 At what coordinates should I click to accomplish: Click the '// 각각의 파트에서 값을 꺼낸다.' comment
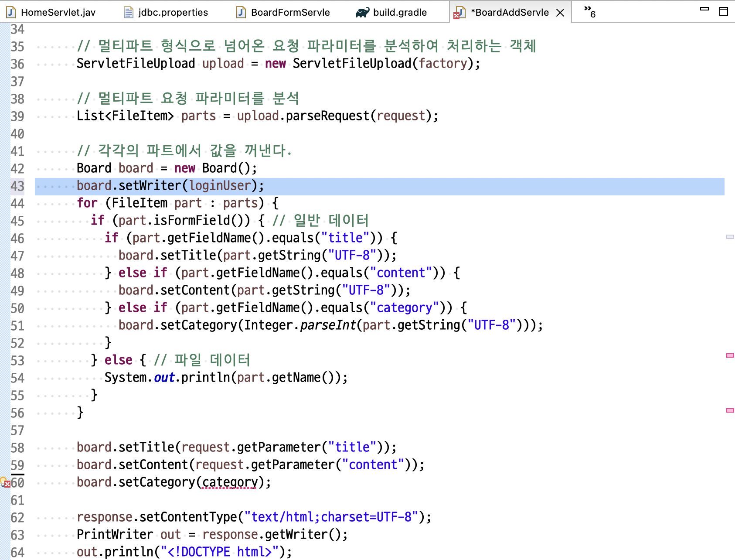pyautogui.click(x=184, y=151)
